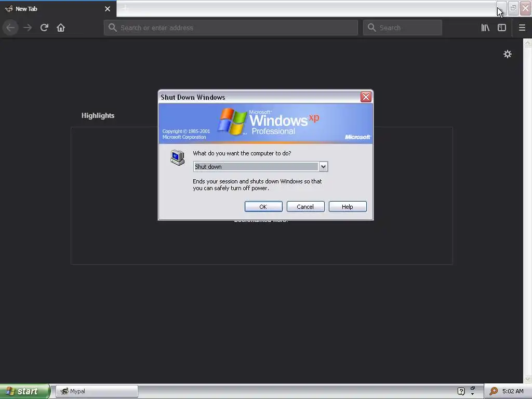
Task: Open the Windows Start menu
Action: coord(24,391)
